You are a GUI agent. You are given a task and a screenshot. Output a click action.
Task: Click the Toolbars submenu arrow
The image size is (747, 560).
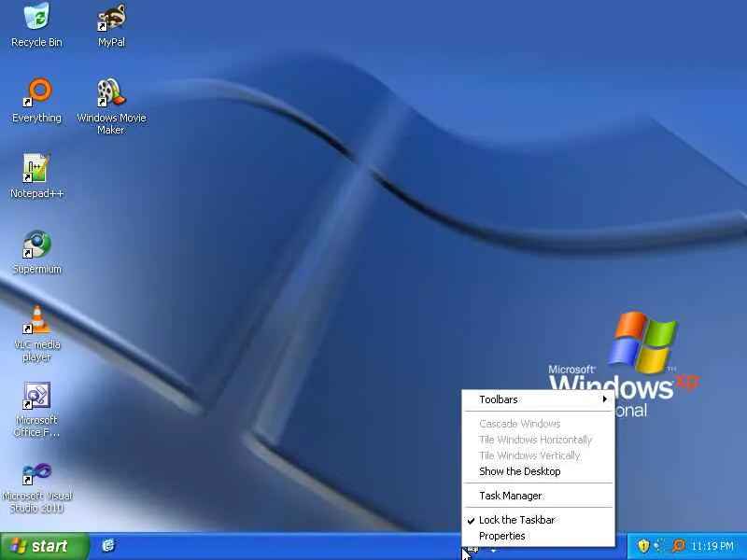[604, 399]
